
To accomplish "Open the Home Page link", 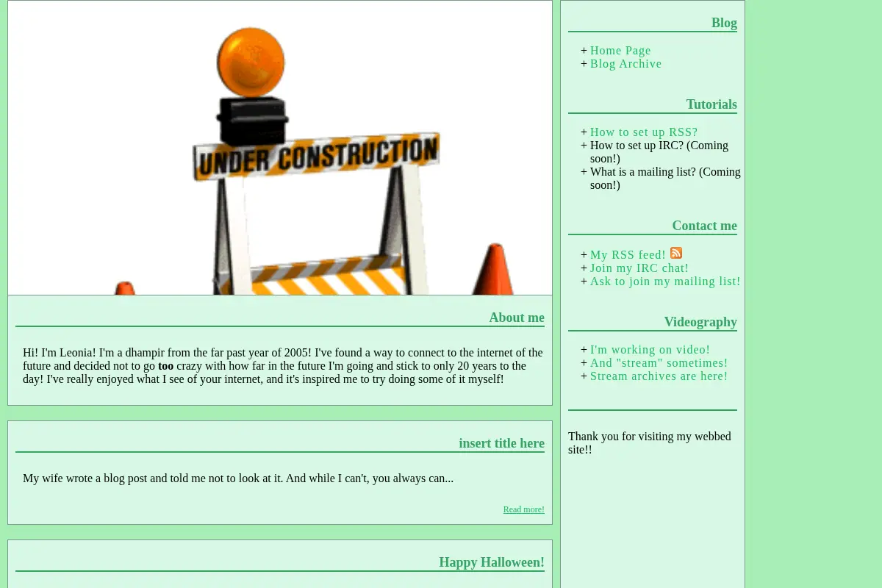I will [620, 51].
